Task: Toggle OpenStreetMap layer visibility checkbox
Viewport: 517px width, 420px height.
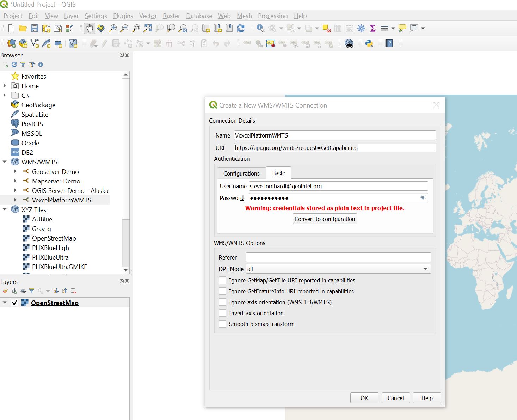Action: coord(14,303)
